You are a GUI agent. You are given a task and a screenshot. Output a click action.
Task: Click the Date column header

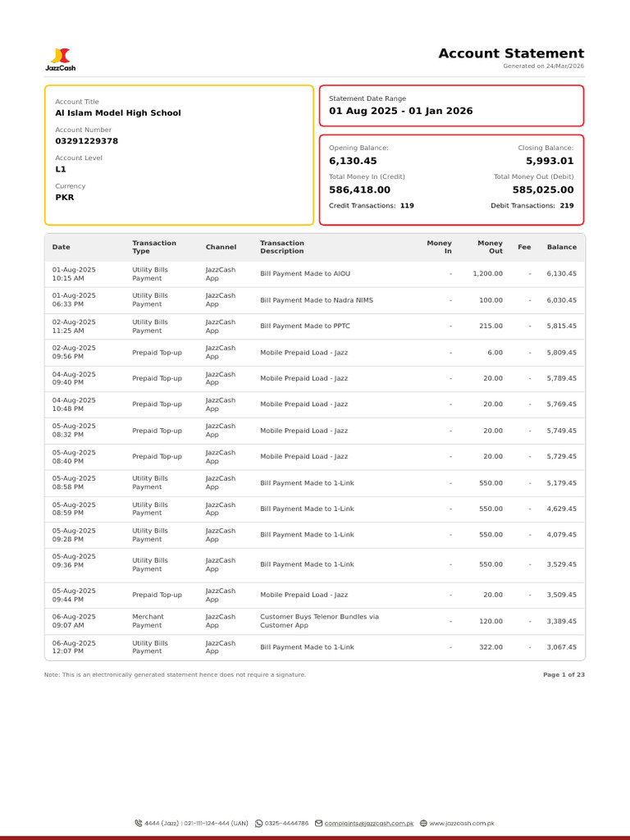[x=61, y=247]
